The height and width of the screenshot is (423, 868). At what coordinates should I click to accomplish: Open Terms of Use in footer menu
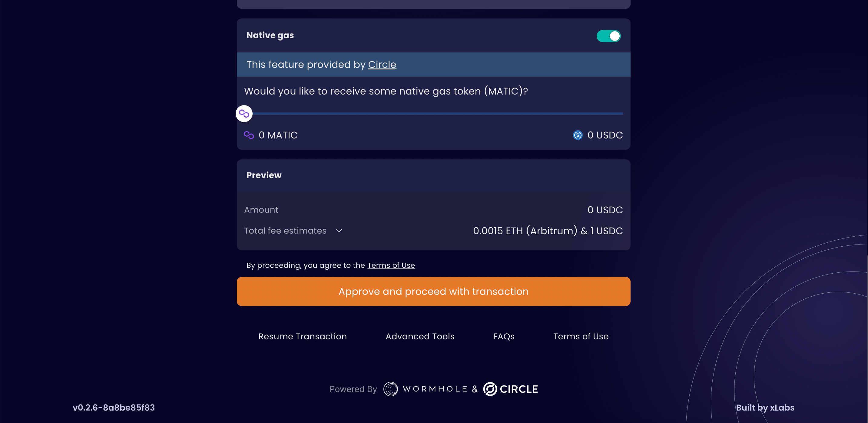[581, 336]
